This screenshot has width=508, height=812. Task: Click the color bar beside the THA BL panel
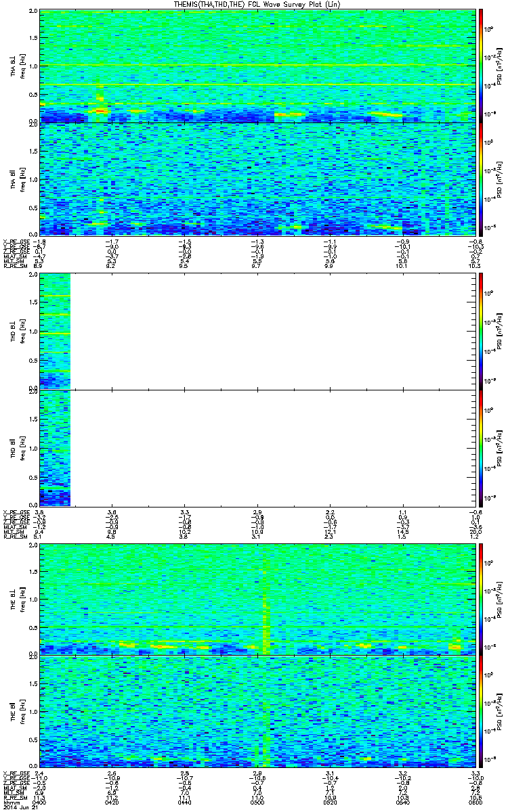click(481, 66)
